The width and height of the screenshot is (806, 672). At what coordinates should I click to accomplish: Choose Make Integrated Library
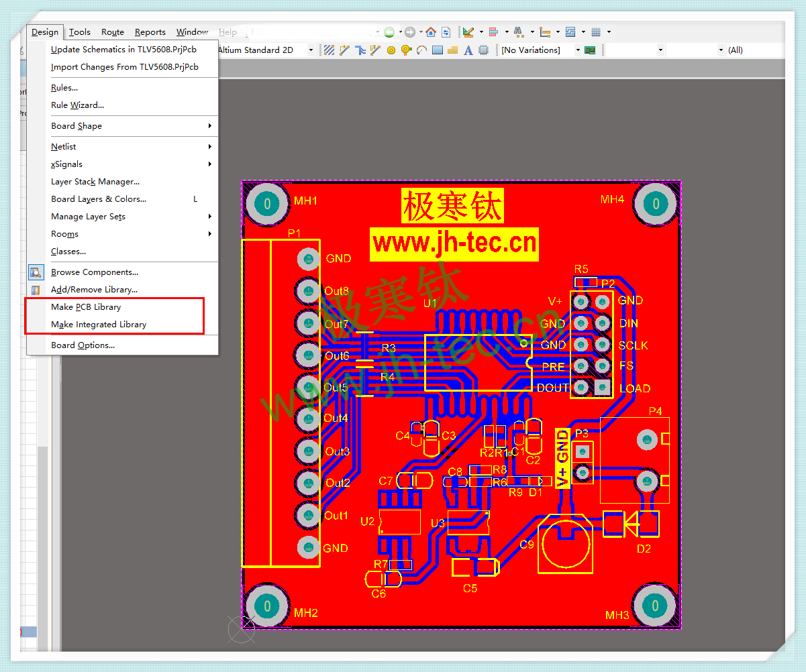coord(123,325)
